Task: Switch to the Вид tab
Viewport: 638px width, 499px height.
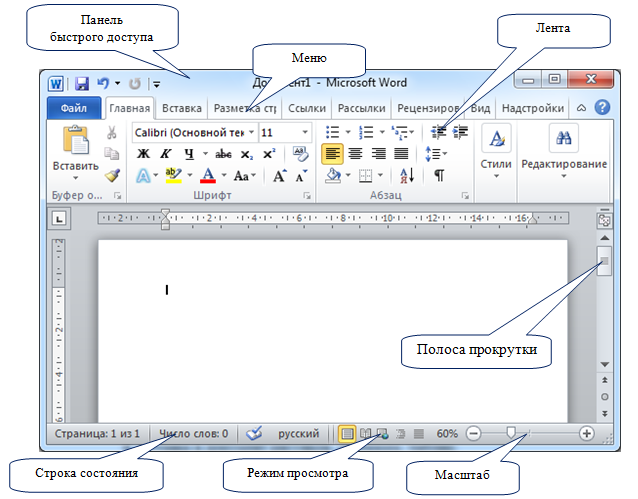Action: [x=480, y=108]
